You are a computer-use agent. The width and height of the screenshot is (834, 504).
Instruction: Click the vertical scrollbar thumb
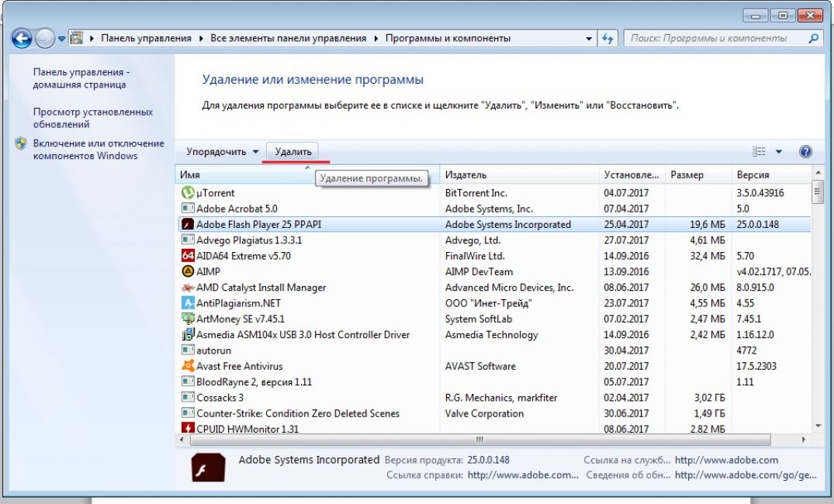click(x=818, y=192)
